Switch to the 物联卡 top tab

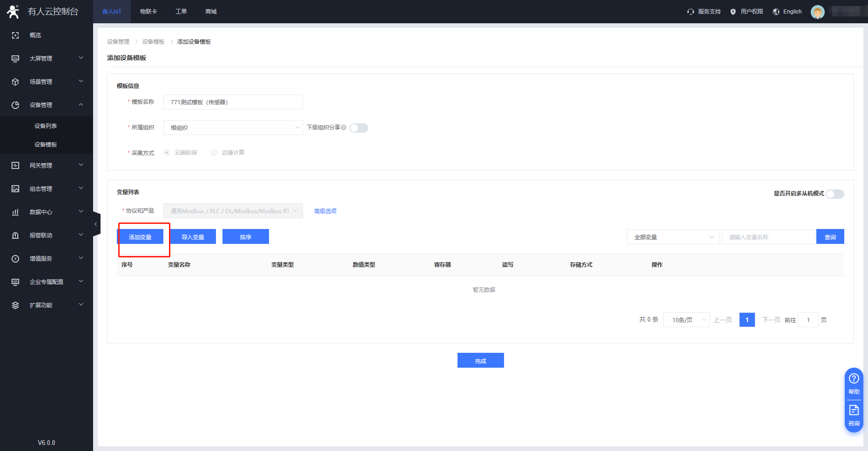pos(148,12)
